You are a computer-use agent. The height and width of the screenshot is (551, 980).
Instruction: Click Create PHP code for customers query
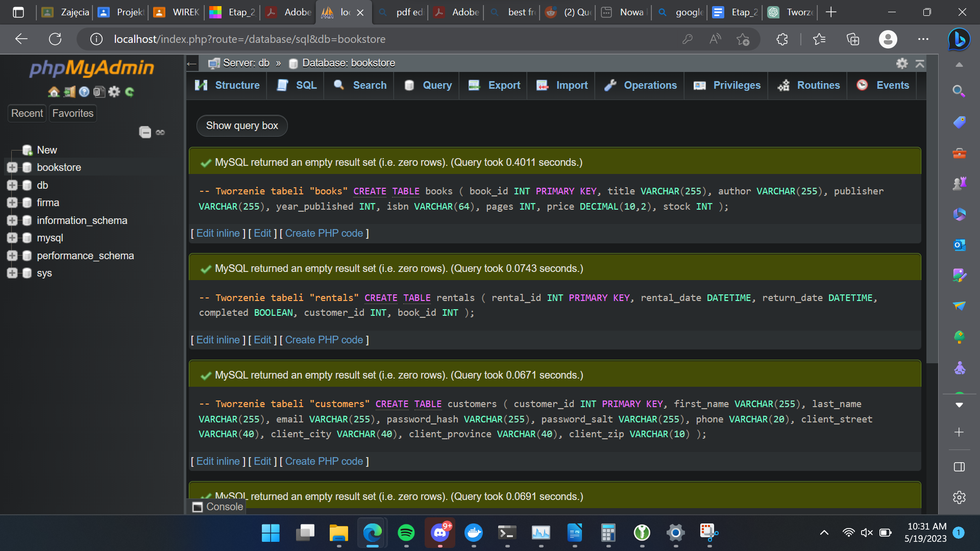324,461
